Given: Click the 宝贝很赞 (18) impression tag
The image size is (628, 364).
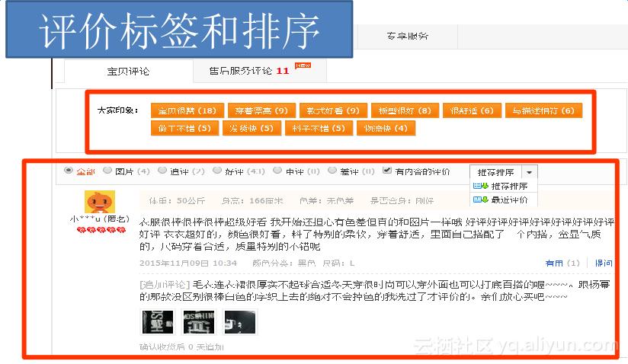Looking at the screenshot, I should coord(187,110).
